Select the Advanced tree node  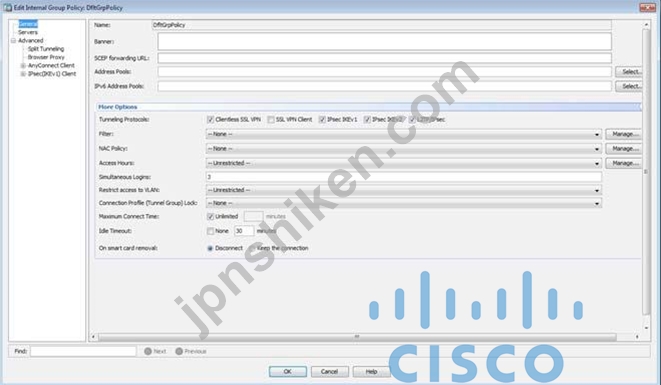(30, 40)
